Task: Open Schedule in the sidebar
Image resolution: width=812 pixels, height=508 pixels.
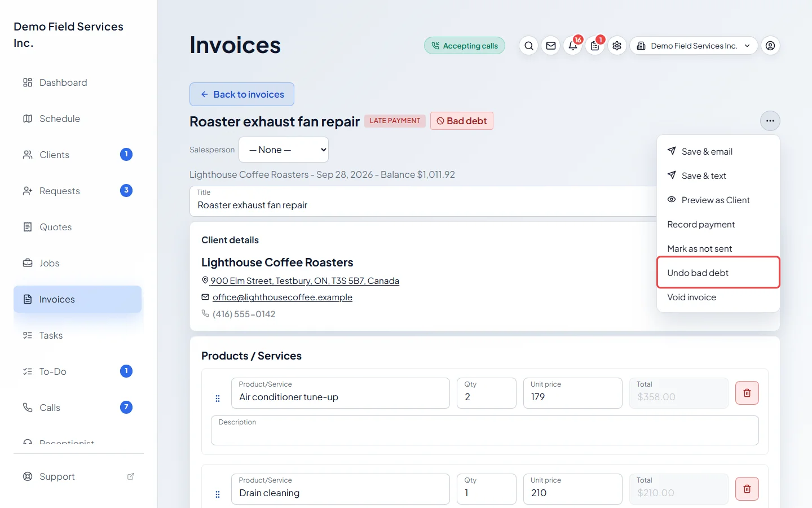Action: click(78, 119)
